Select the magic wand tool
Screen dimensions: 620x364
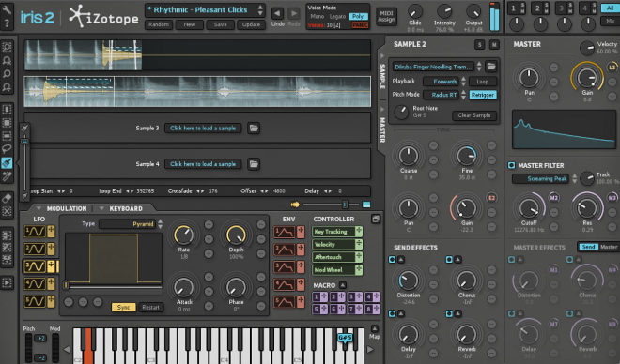click(x=7, y=176)
